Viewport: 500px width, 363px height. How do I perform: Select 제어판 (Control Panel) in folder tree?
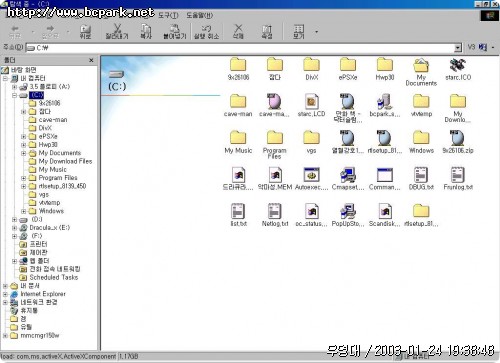[x=38, y=253]
